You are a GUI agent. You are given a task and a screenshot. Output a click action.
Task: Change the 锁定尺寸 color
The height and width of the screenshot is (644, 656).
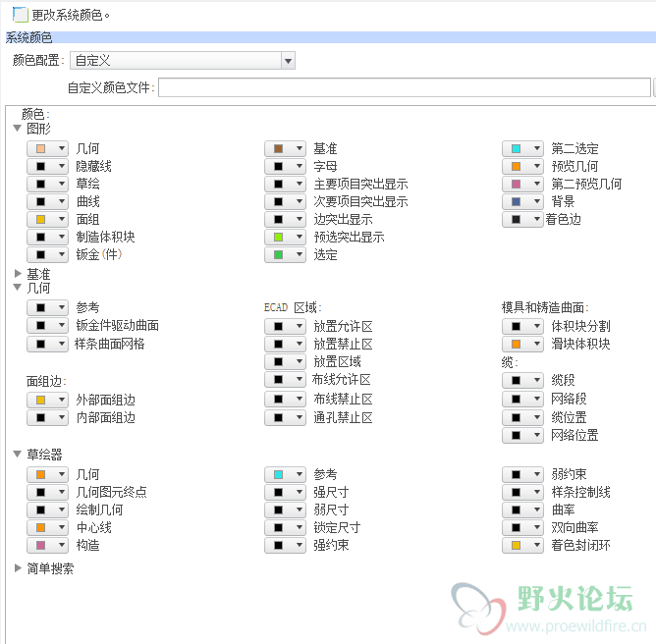coord(286,528)
